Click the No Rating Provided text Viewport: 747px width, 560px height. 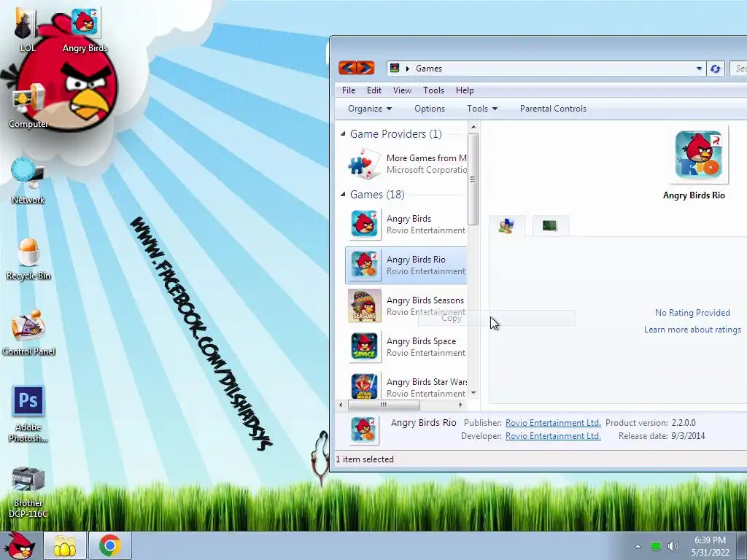[692, 313]
